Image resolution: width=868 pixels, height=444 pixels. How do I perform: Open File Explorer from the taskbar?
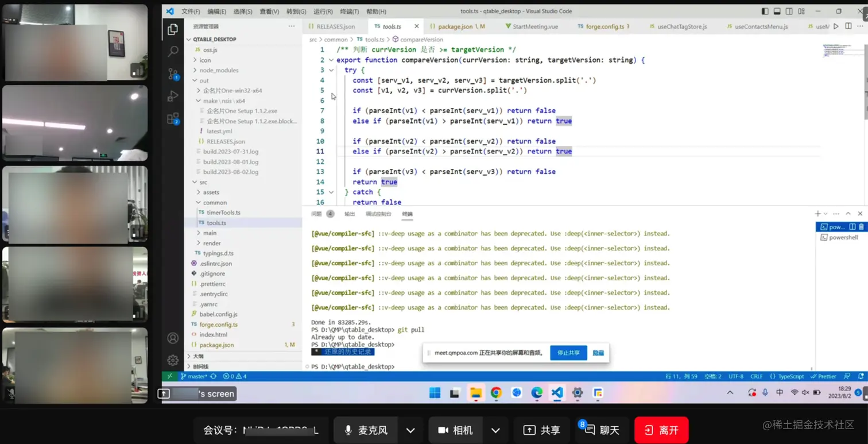pyautogui.click(x=476, y=393)
